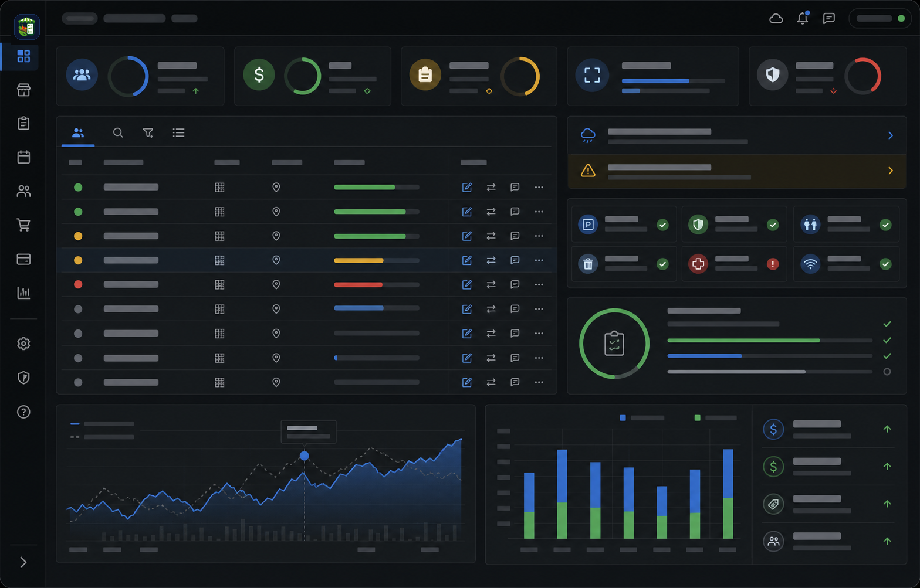Toggle the blue legend square on the bar chart
This screenshot has width=920, height=588.
click(623, 418)
